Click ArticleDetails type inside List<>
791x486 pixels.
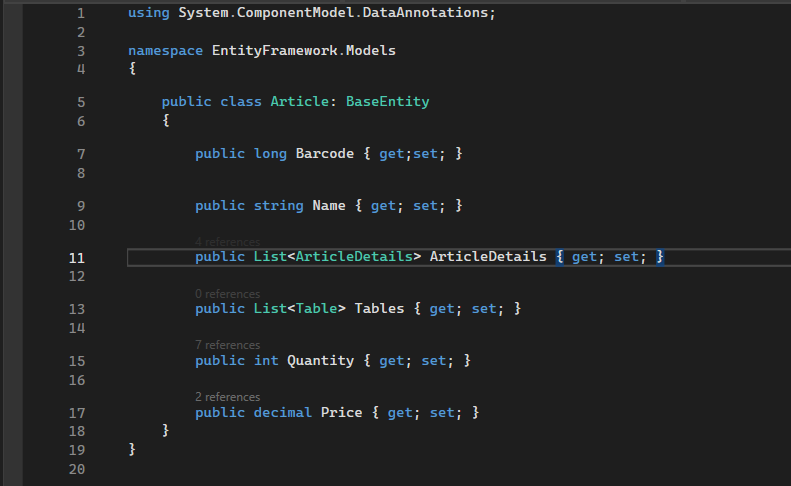click(354, 256)
